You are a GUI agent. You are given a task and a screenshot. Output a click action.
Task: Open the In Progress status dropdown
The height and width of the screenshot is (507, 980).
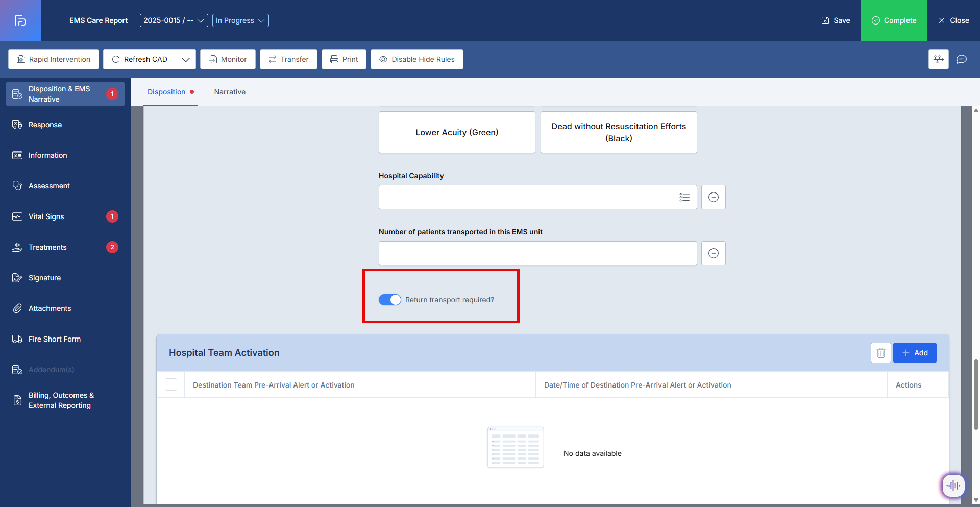point(240,20)
